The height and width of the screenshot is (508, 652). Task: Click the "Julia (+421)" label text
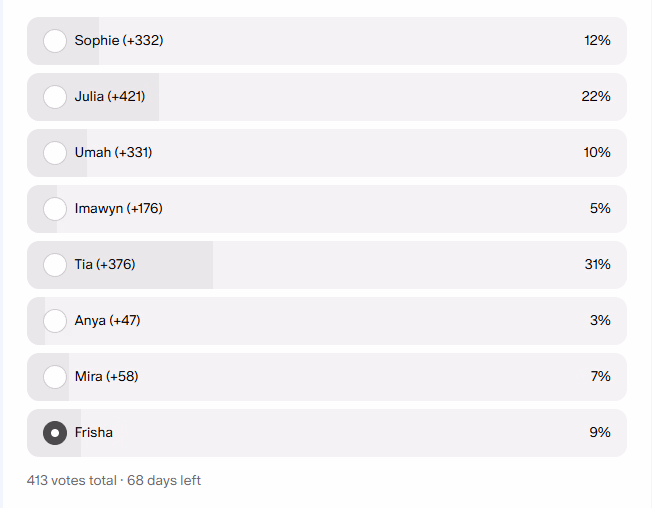(110, 97)
